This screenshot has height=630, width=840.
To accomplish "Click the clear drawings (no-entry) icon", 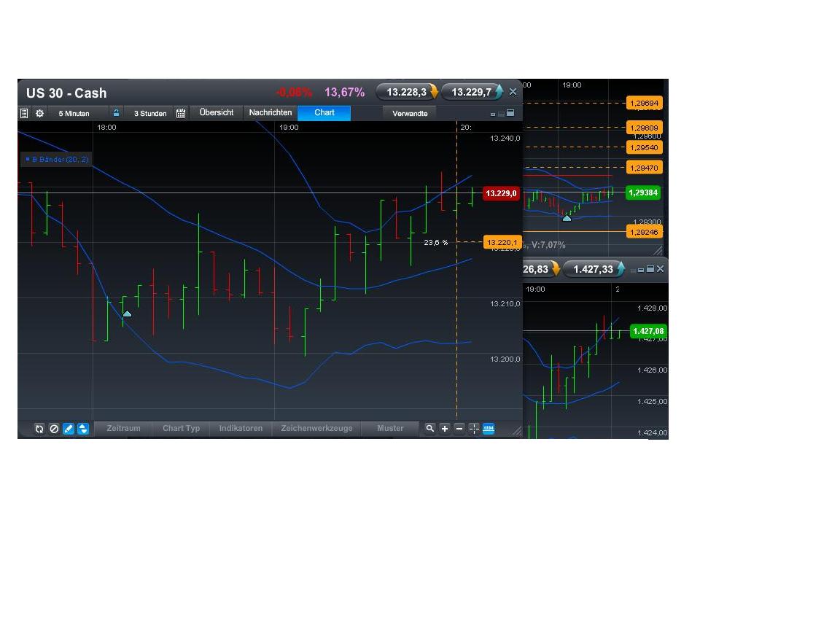I will (x=54, y=429).
